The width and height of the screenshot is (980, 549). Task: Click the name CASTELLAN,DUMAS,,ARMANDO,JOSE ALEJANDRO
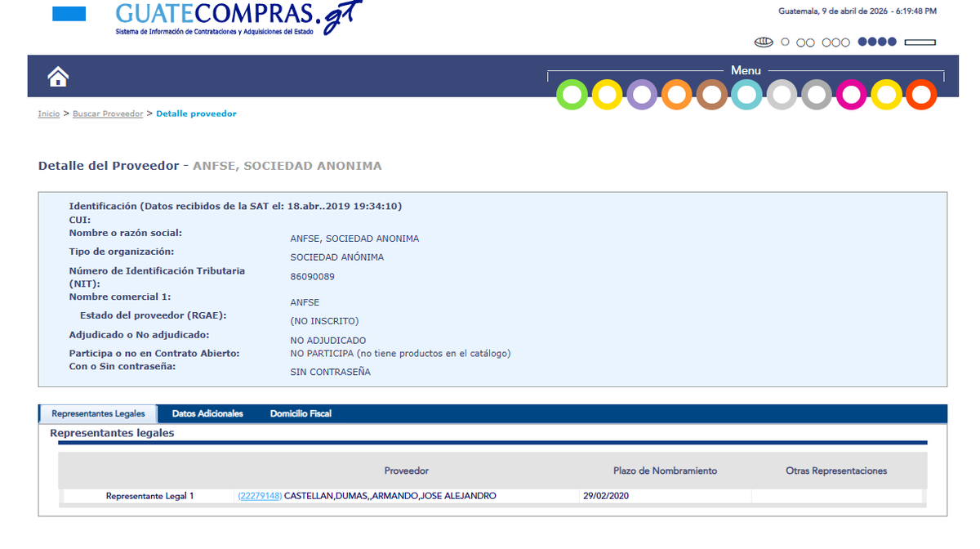390,496
